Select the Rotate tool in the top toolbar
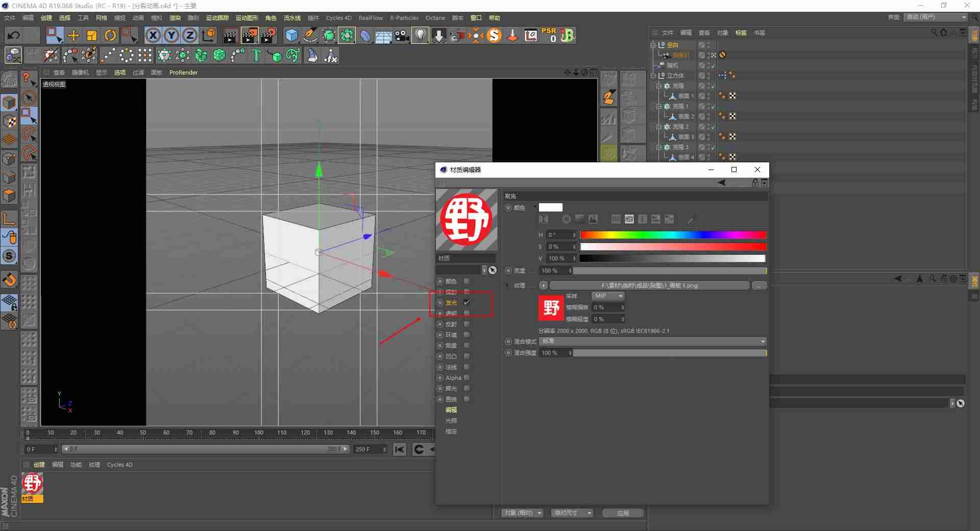This screenshot has height=531, width=980. click(x=110, y=35)
